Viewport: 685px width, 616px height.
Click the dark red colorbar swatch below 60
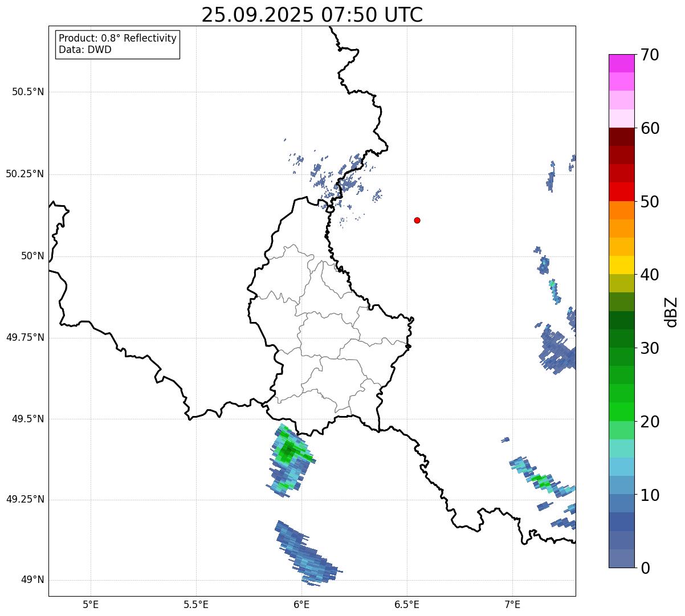[622, 137]
